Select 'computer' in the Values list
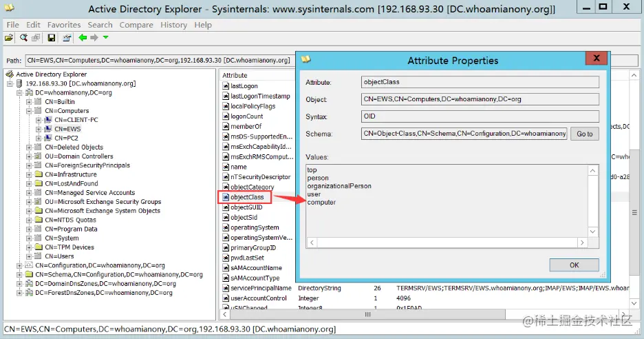The width and height of the screenshot is (644, 339). tap(321, 203)
